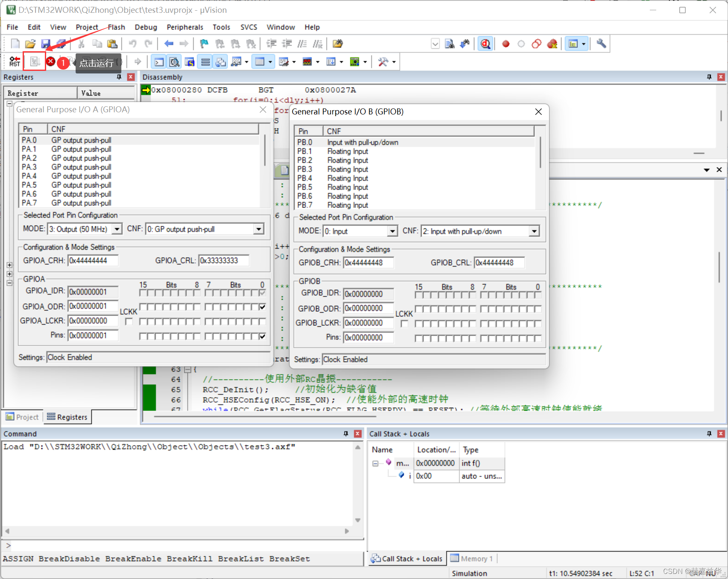Save the current file

[x=46, y=44]
